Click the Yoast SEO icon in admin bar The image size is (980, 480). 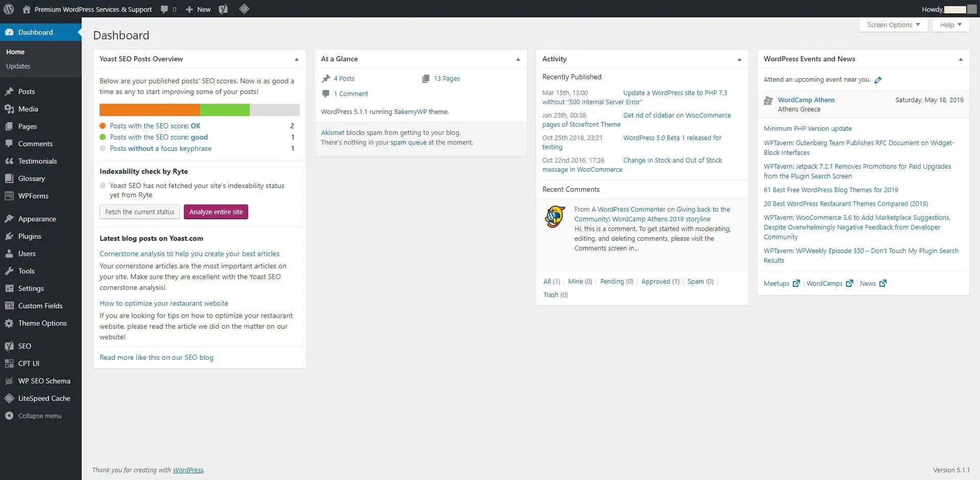(223, 9)
